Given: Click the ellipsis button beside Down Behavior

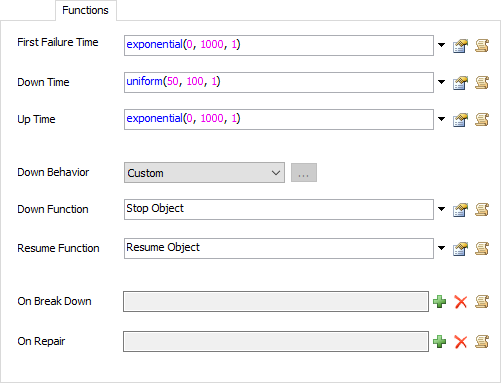Looking at the screenshot, I should 304,173.
